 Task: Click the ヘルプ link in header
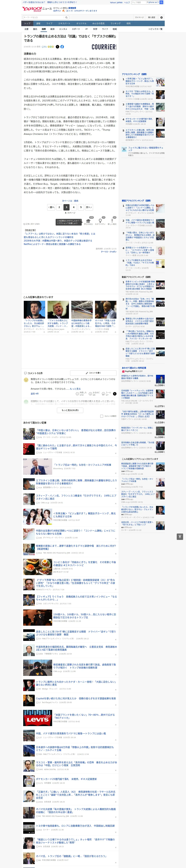[127, 2]
